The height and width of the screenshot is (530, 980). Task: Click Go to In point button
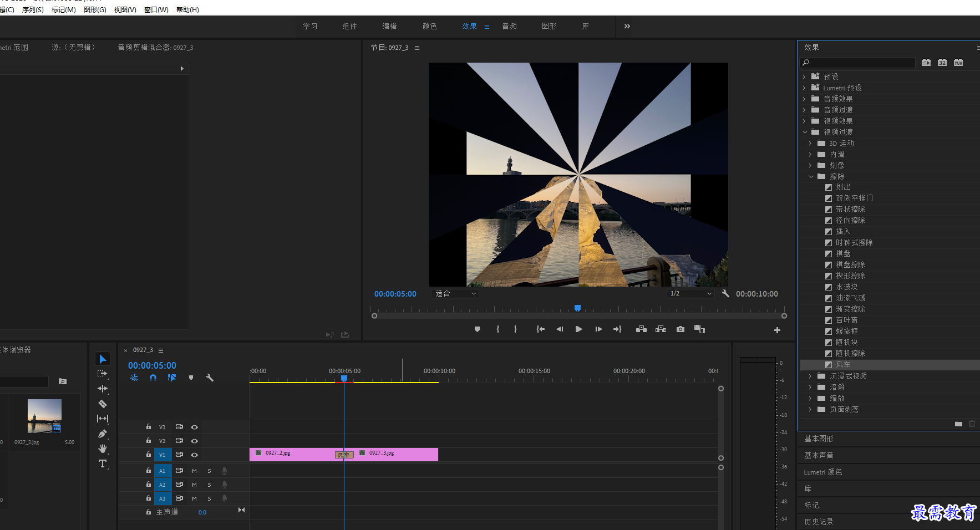[540, 329]
